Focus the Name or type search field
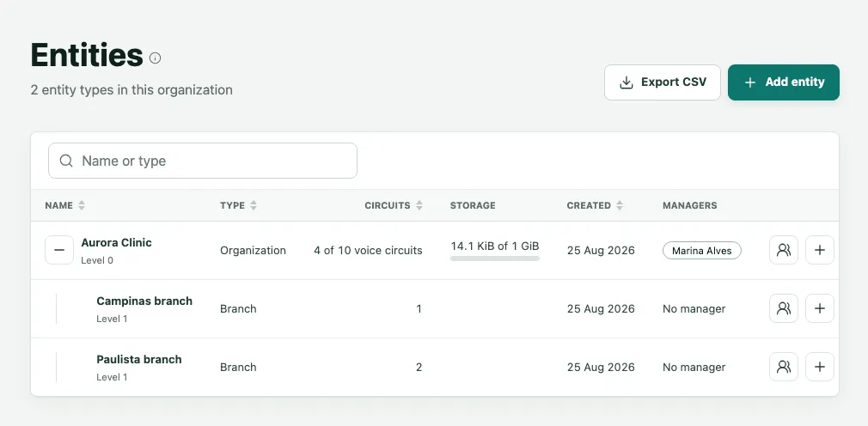 (x=203, y=161)
